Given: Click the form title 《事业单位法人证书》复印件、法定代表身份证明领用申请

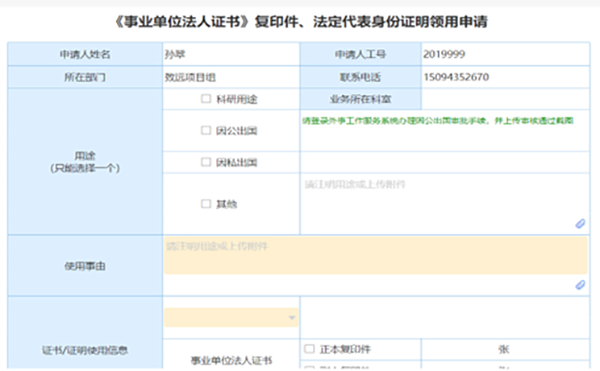Looking at the screenshot, I should click(x=301, y=21).
